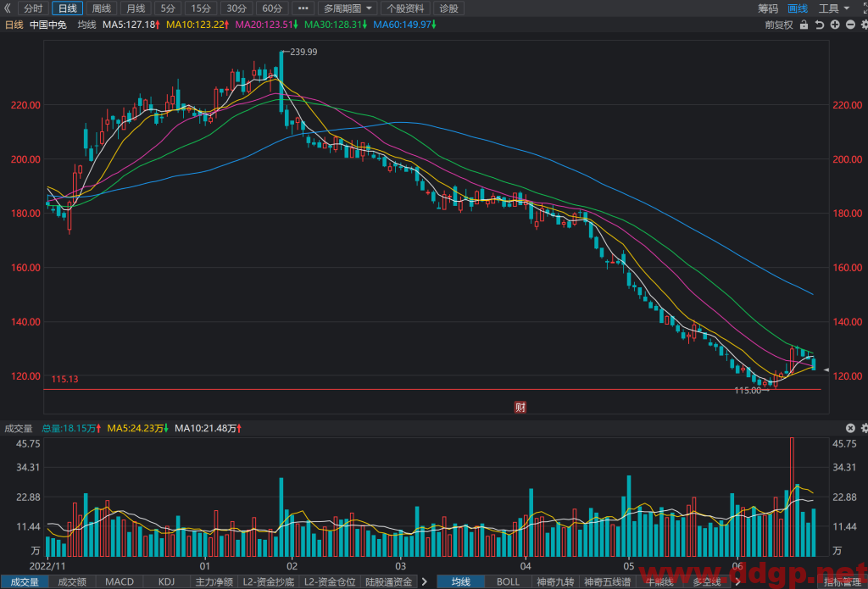Open volume panel settings gear icon
Screen dimensions: 868x589
click(865, 428)
